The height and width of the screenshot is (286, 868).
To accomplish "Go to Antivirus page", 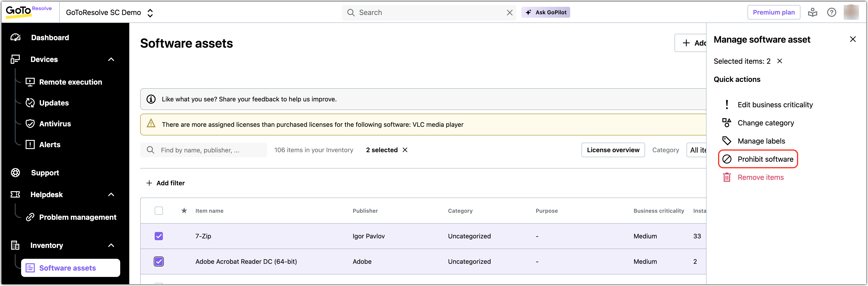I will pos(55,124).
